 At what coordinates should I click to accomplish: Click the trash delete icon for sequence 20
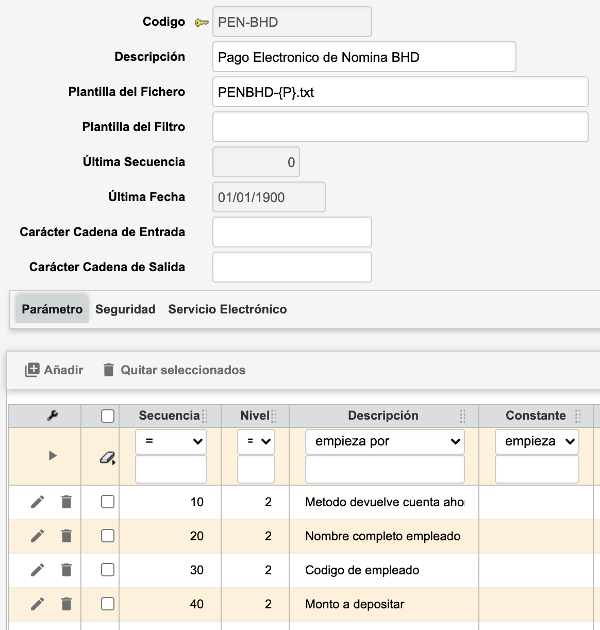(66, 536)
